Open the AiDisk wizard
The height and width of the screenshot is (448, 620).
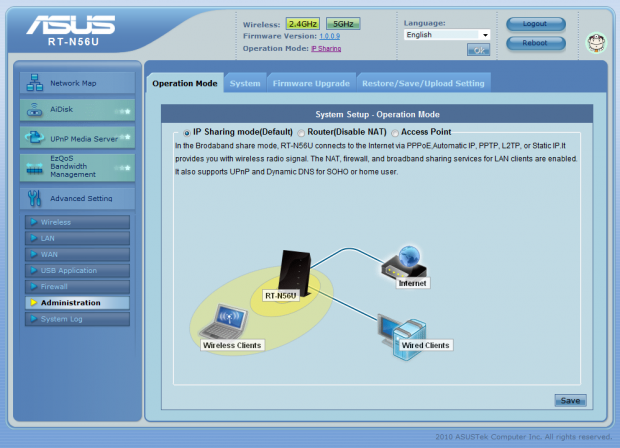pyautogui.click(x=77, y=110)
